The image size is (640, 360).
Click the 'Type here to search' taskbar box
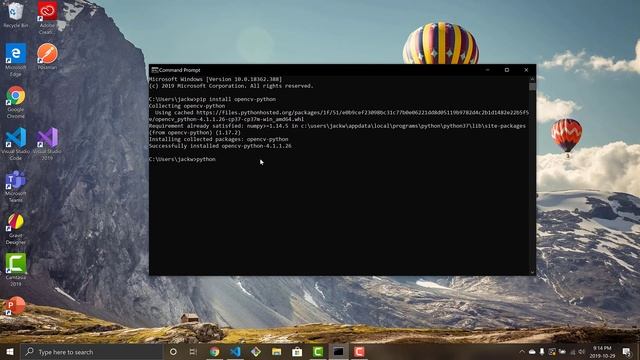click(x=91, y=352)
